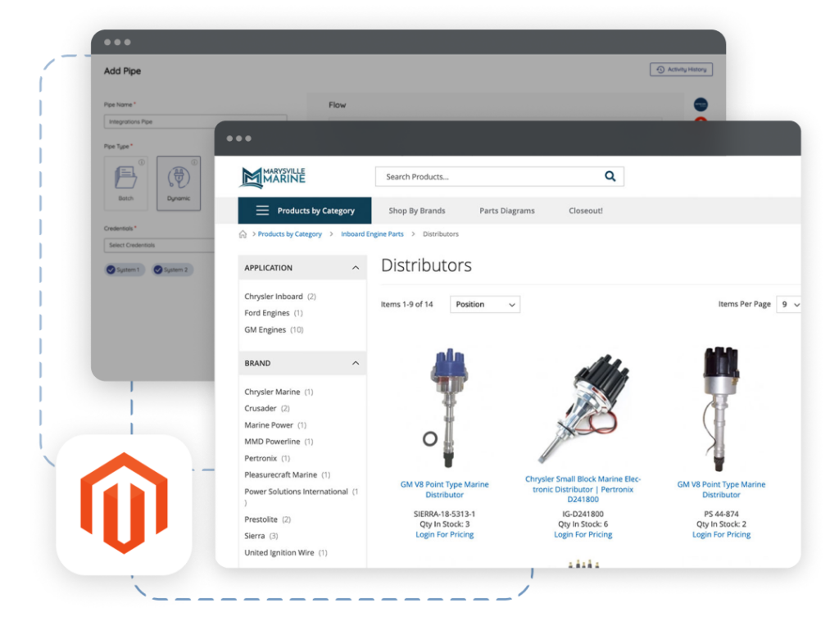
Task: Click the Marysville Marine logo
Action: click(x=272, y=176)
